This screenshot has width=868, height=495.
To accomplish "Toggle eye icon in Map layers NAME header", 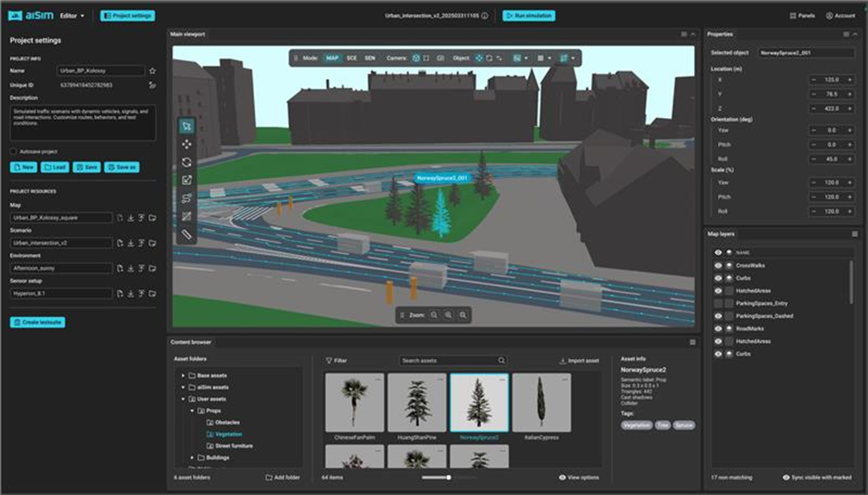I will pyautogui.click(x=718, y=252).
